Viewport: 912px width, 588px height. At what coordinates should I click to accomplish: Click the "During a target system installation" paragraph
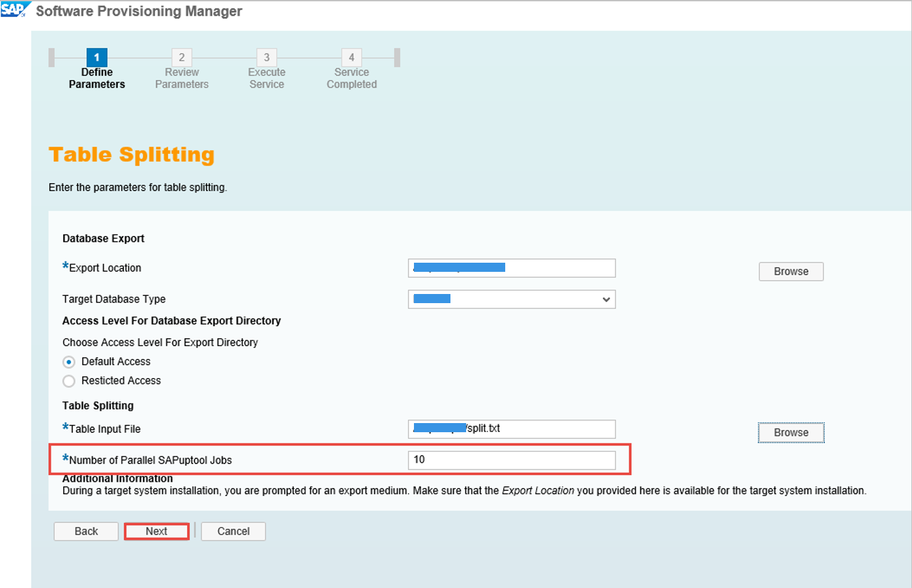tap(464, 491)
